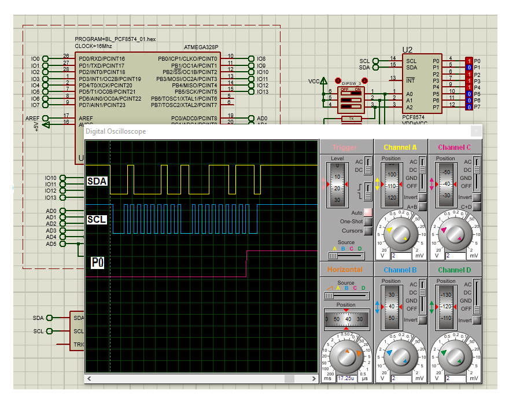Click Channel A voltage value field

[x=401, y=256]
